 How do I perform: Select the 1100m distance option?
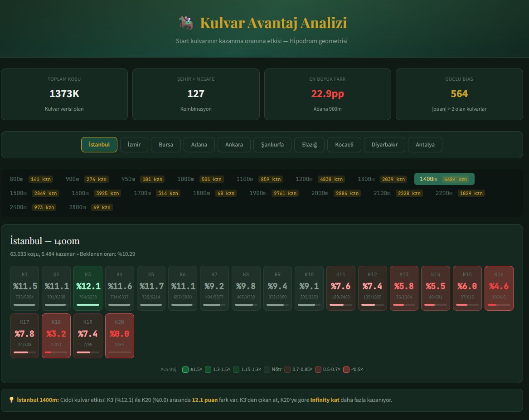(259, 179)
